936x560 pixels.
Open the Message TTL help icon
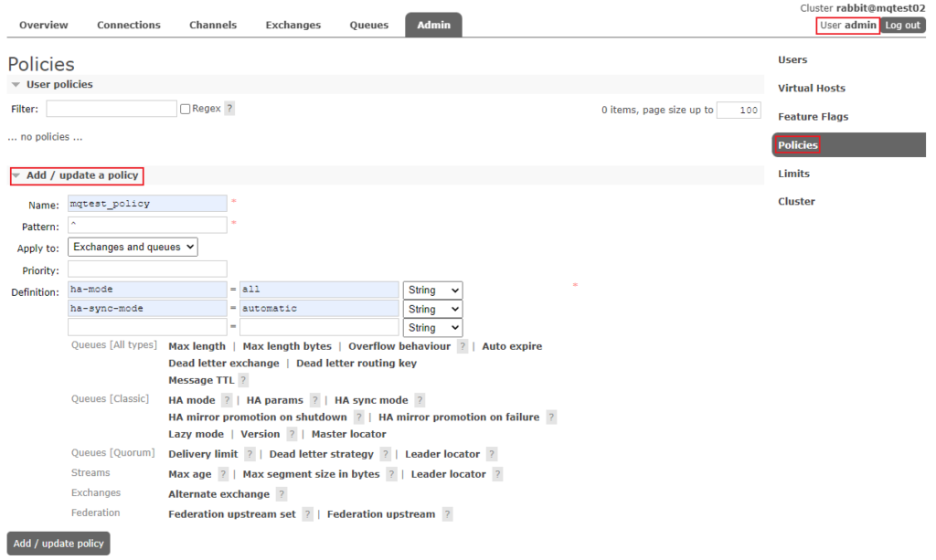point(243,380)
